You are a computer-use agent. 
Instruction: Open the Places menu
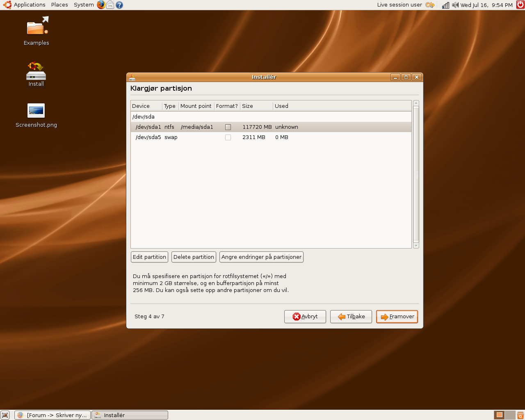pyautogui.click(x=59, y=5)
